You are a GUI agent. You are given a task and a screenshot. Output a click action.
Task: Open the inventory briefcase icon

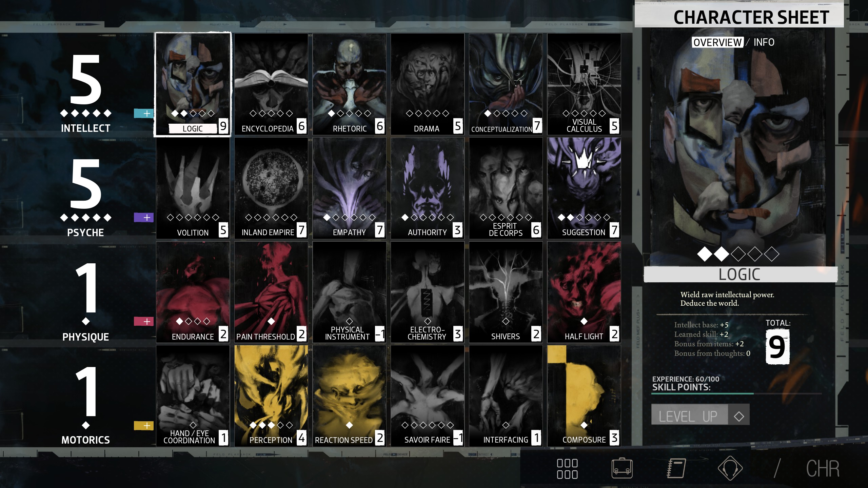pyautogui.click(x=622, y=468)
